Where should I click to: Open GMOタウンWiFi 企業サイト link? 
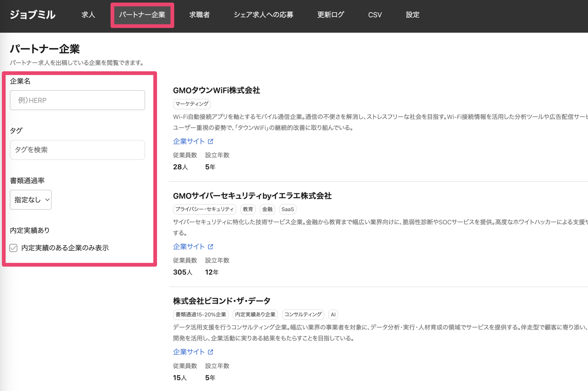coord(189,141)
